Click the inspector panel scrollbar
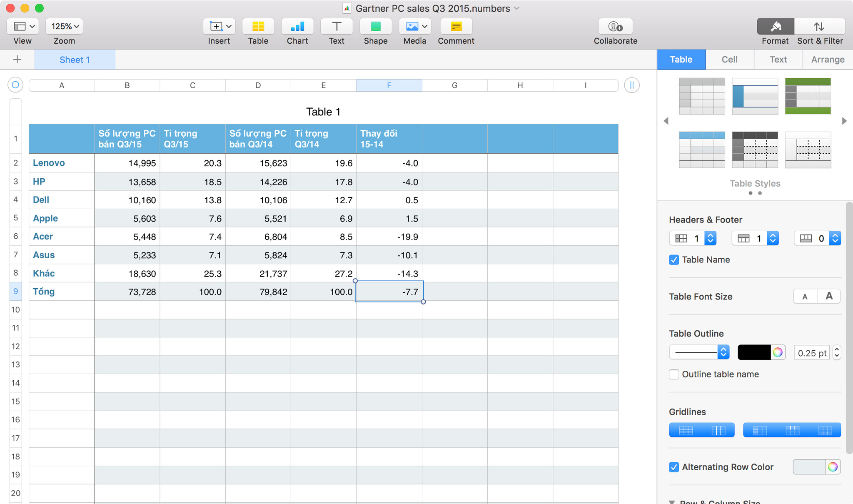This screenshot has height=504, width=853. click(x=850, y=328)
